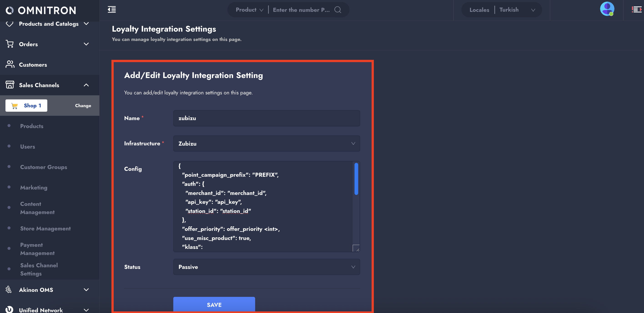This screenshot has height=313, width=644.
Task: Click the Customers people icon
Action: point(10,65)
